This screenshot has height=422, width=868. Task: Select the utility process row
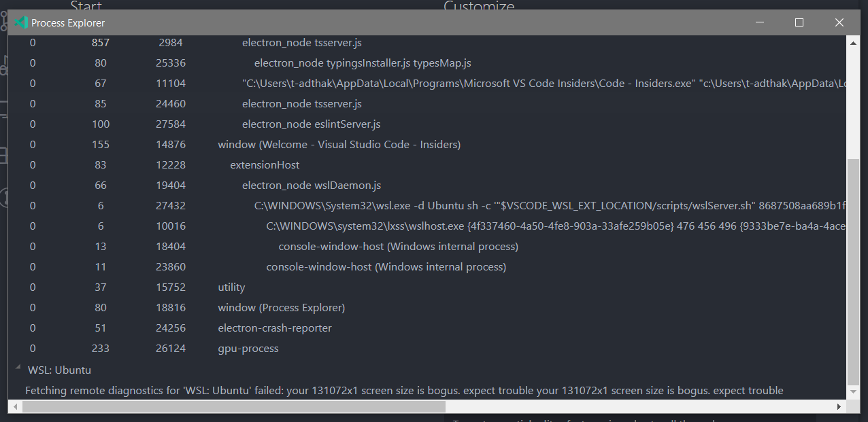point(428,287)
